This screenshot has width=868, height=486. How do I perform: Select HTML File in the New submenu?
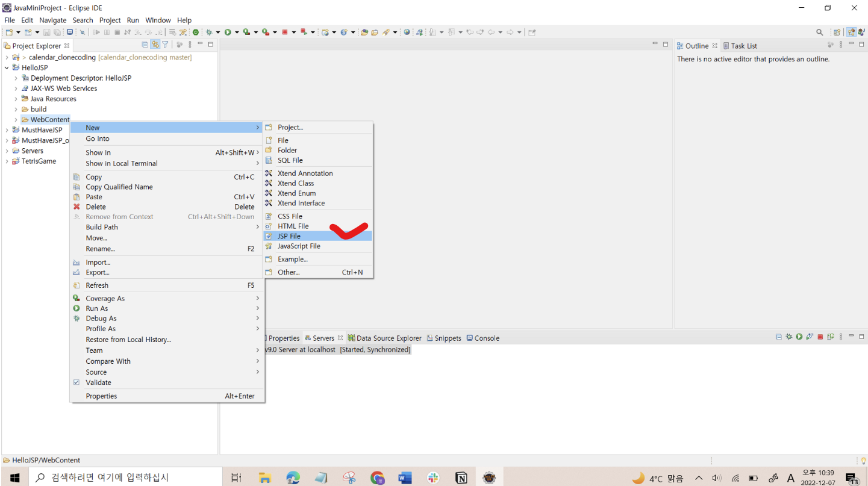[x=318, y=226]
